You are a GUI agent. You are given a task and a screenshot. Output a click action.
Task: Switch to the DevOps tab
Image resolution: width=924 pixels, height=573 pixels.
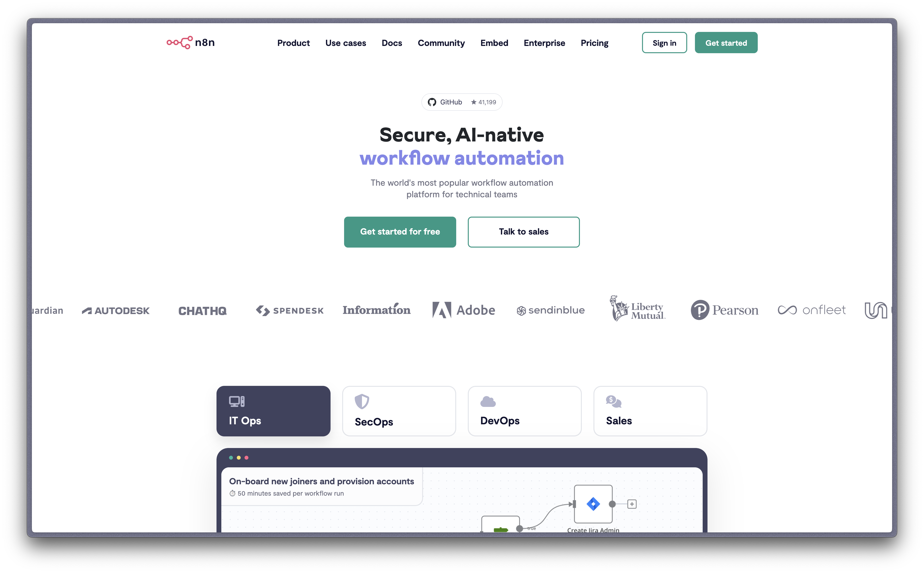(x=525, y=411)
